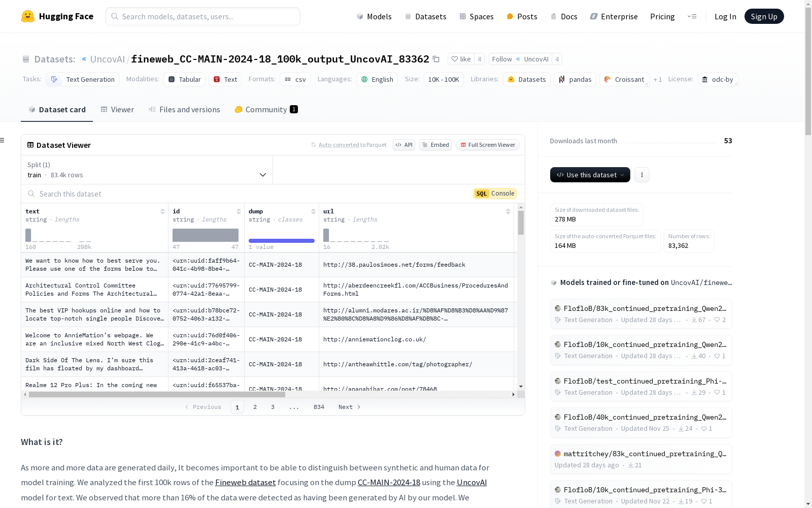Open Posts in the navigation

(x=522, y=16)
